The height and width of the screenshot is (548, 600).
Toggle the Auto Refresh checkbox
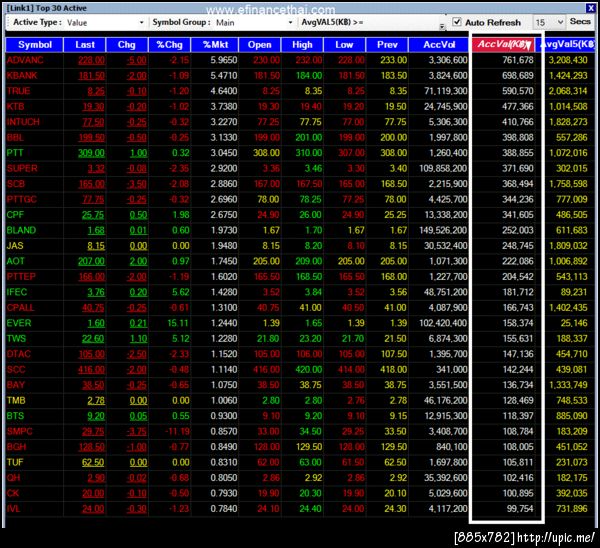pyautogui.click(x=457, y=22)
